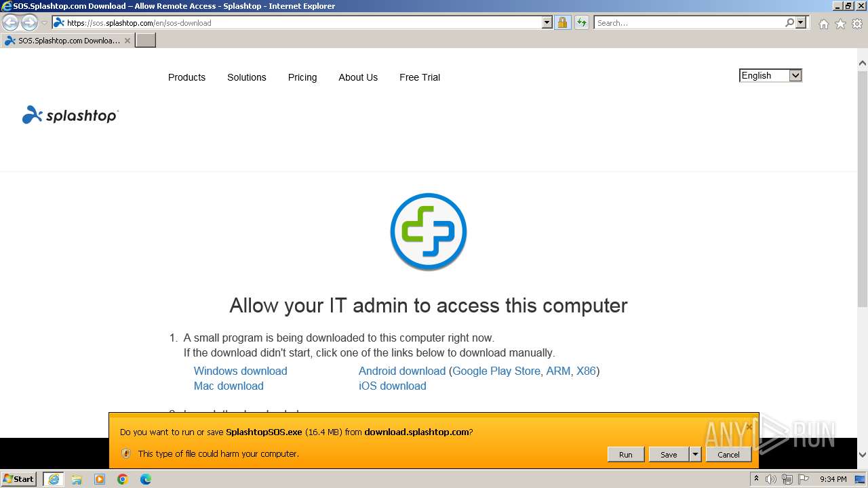Click the page vertical scrollbar thumb
The height and width of the screenshot is (488, 868).
pyautogui.click(x=862, y=190)
